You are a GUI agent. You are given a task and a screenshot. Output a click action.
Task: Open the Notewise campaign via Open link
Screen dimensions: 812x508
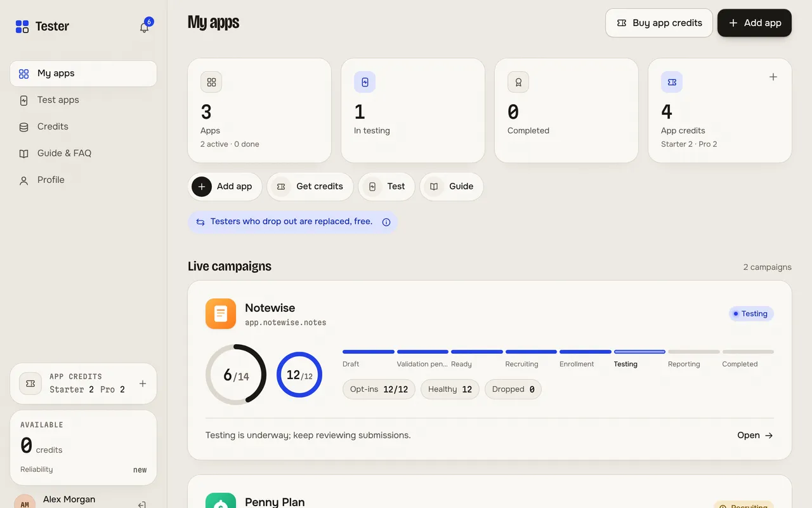pos(755,436)
